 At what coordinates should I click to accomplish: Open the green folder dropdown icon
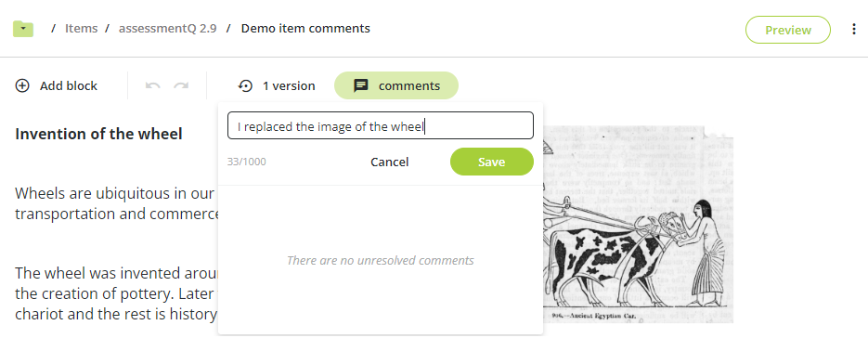pyautogui.click(x=23, y=29)
